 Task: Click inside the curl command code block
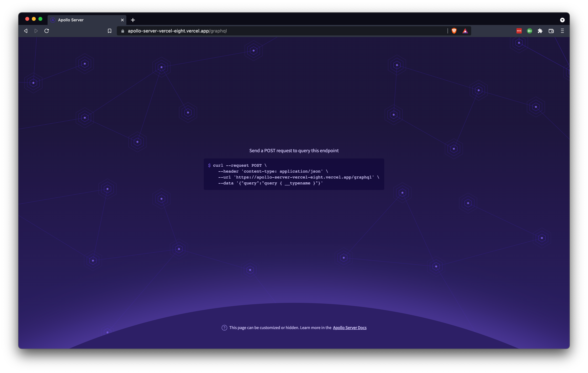click(x=294, y=174)
